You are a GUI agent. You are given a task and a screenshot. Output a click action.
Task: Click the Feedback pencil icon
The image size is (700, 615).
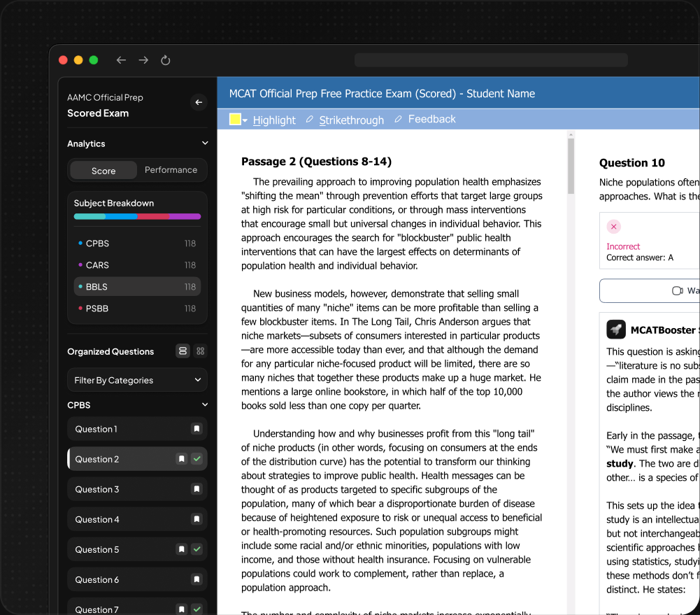[398, 119]
